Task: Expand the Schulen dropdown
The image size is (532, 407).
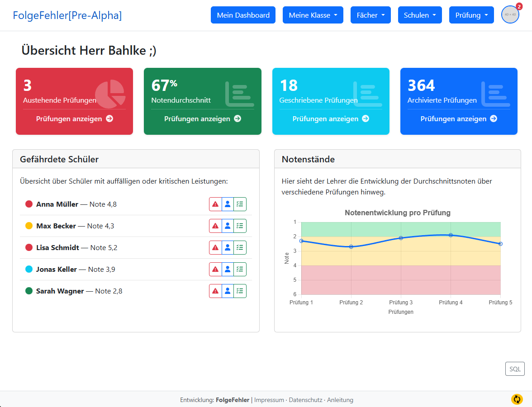Action: click(420, 15)
